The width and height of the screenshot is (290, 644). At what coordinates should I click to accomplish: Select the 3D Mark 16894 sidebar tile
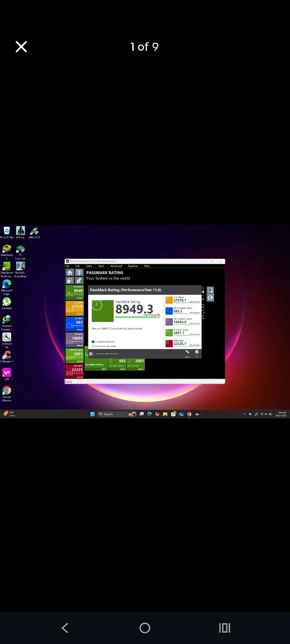click(74, 340)
